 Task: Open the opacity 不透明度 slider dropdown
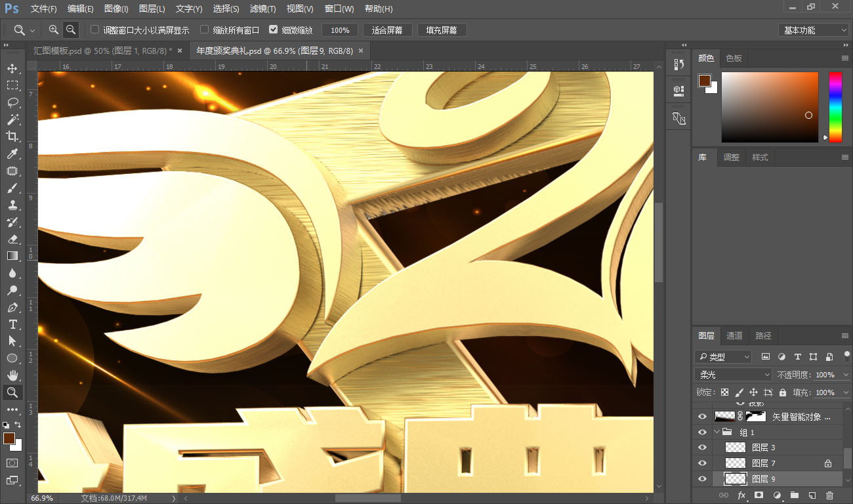[x=846, y=375]
